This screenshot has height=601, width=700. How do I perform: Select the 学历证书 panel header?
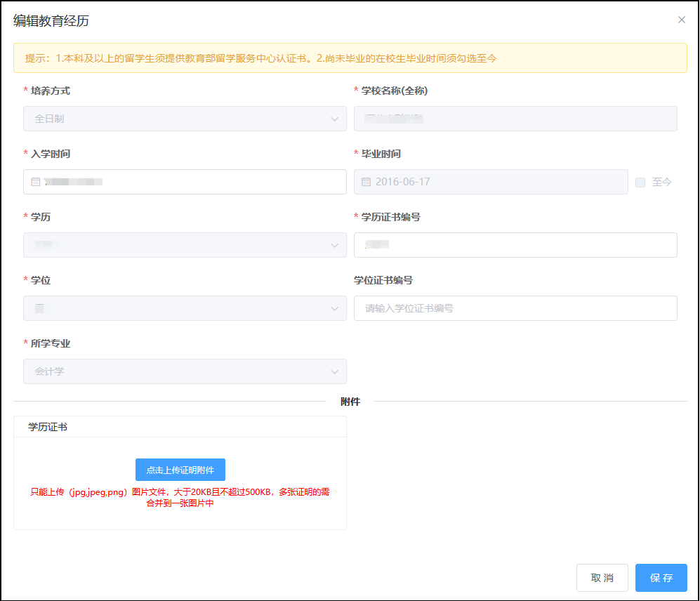[180, 426]
